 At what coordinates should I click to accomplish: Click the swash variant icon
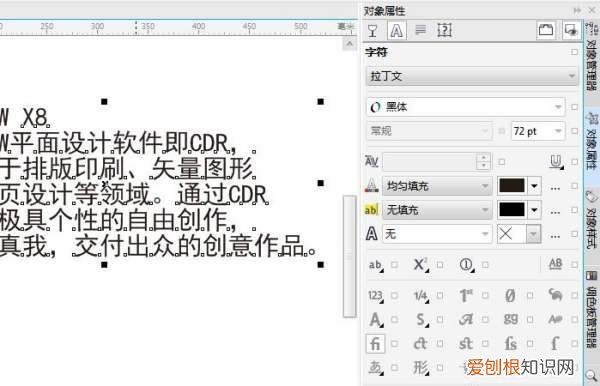(x=466, y=320)
